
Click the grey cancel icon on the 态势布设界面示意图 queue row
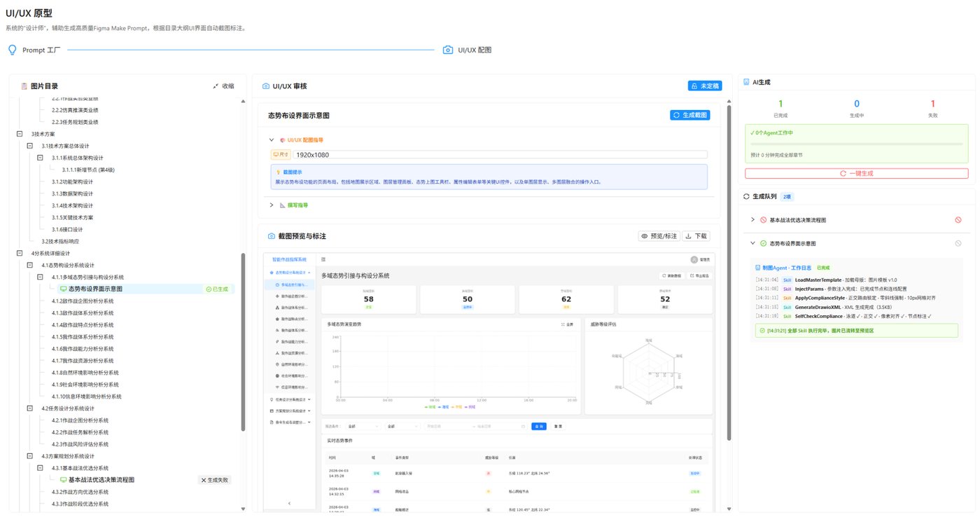pos(958,243)
